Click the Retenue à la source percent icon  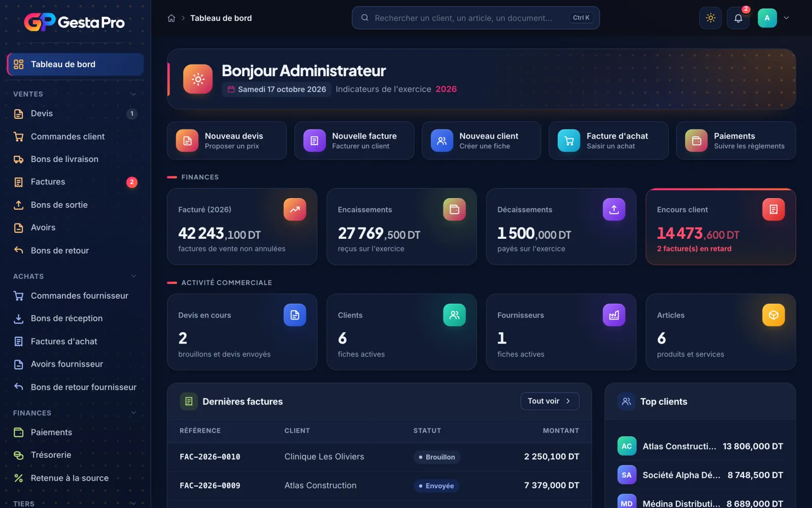pos(19,478)
